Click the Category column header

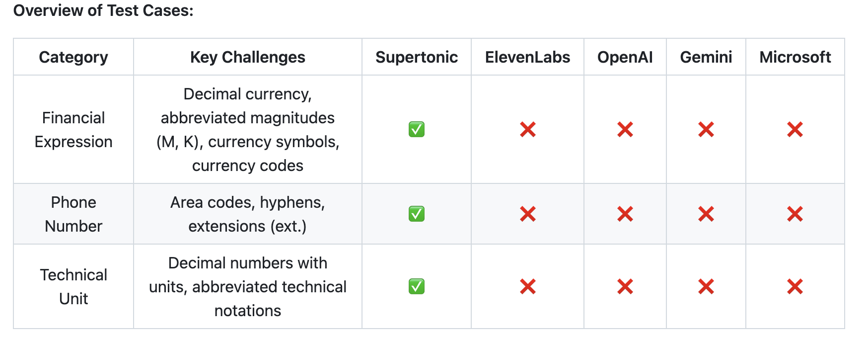(73, 57)
